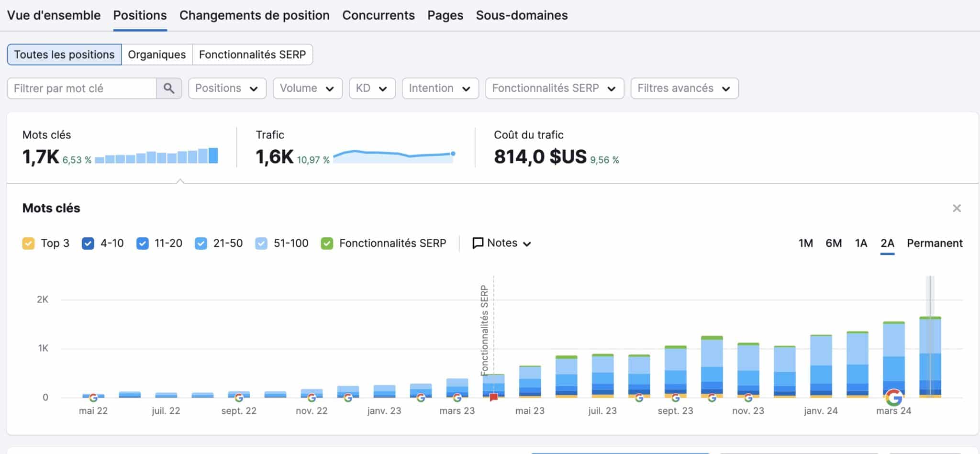Close the Mots clés chart panel
Viewport: 980px width, 454px height.
click(957, 208)
